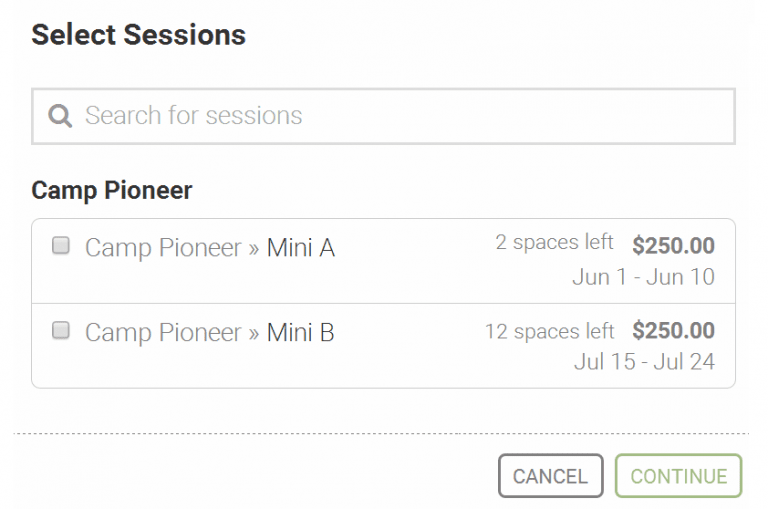Select the Camp Pioneer » Mini A label
The image size is (768, 509).
(x=209, y=248)
